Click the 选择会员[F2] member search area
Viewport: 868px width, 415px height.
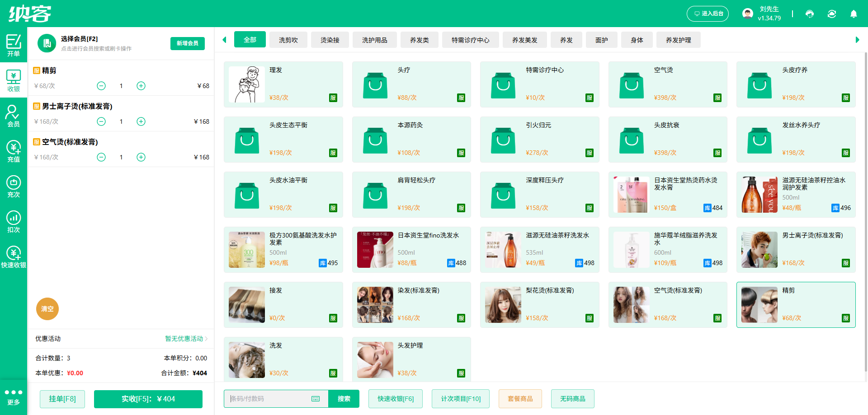(x=96, y=43)
